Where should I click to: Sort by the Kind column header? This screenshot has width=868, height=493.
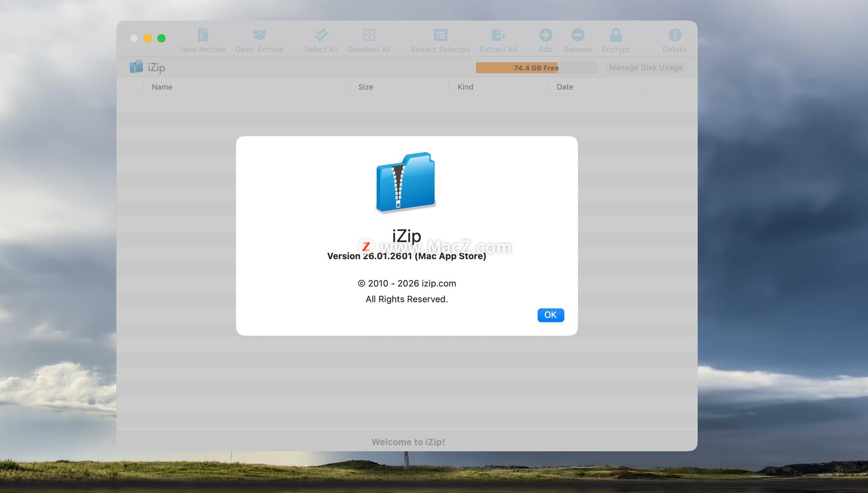tap(465, 87)
